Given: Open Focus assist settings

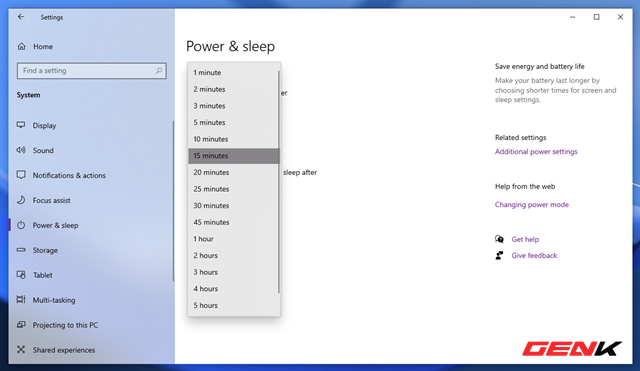Looking at the screenshot, I should tap(51, 200).
